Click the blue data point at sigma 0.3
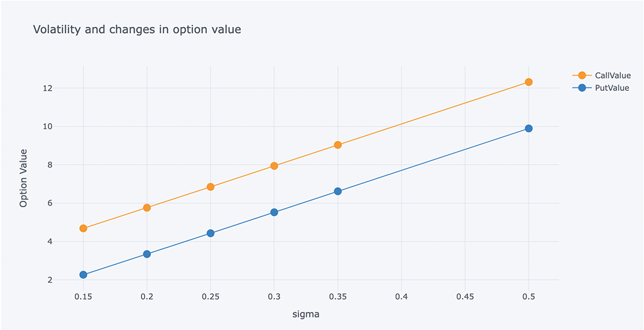 click(x=274, y=212)
